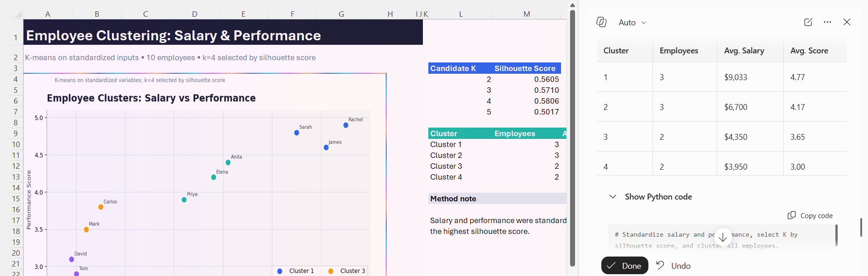868x276 pixels.
Task: Click the Undo button
Action: pos(673,266)
